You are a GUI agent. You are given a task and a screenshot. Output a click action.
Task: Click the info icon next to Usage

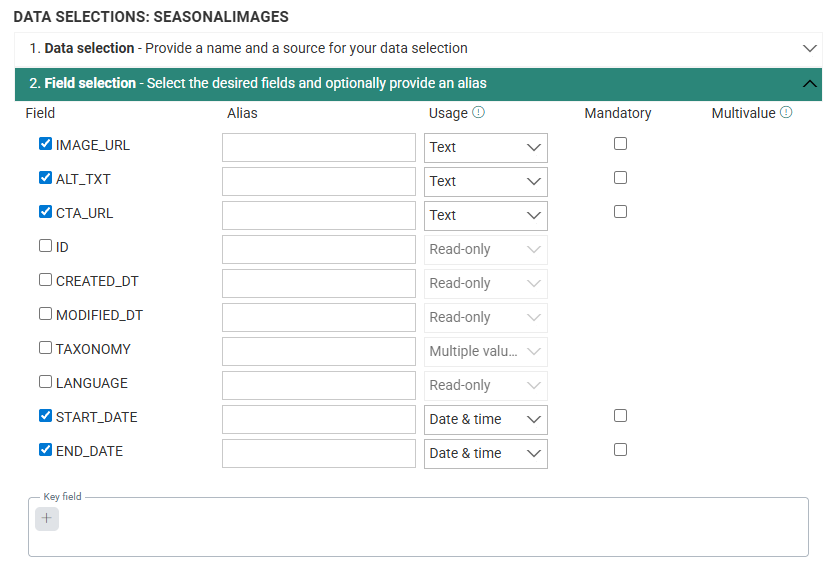(478, 113)
